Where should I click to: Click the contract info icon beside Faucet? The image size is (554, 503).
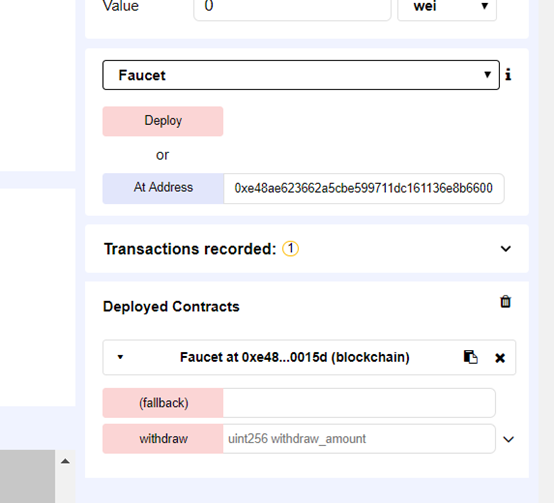click(x=508, y=75)
